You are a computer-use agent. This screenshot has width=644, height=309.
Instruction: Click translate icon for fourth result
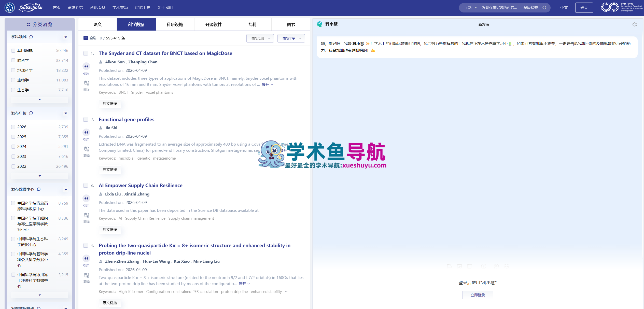click(87, 275)
